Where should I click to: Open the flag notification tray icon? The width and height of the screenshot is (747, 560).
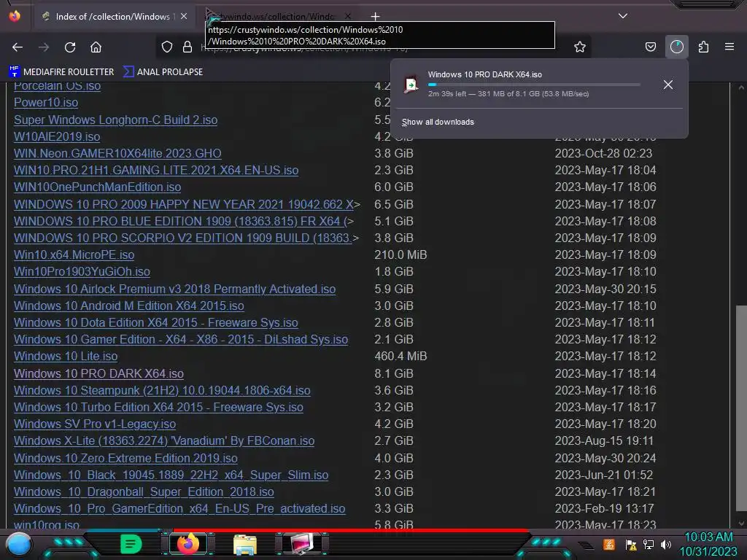tap(631, 544)
